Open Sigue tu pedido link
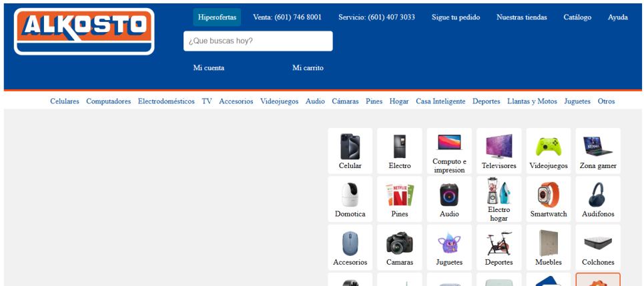This screenshot has width=644, height=286. pyautogui.click(x=456, y=17)
